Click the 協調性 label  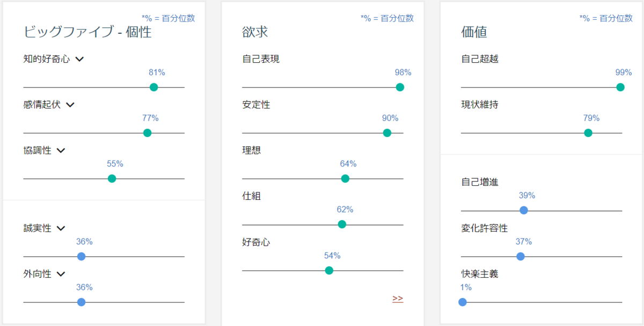38,150
